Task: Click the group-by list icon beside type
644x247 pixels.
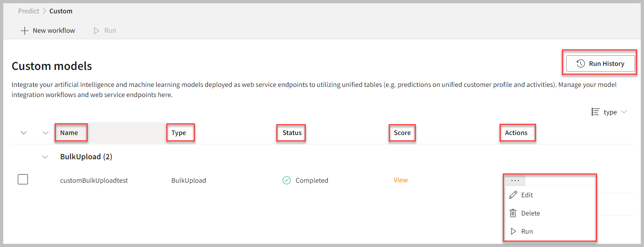Action: (x=595, y=112)
